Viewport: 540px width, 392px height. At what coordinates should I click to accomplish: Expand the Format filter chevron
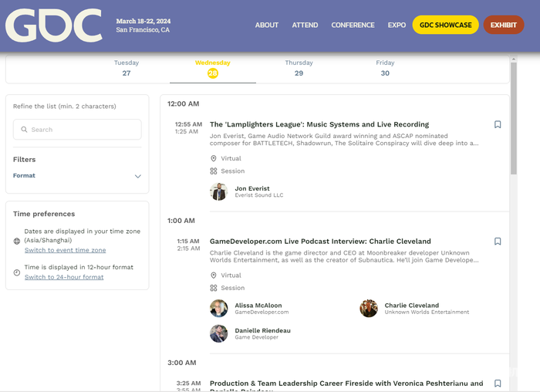point(138,177)
